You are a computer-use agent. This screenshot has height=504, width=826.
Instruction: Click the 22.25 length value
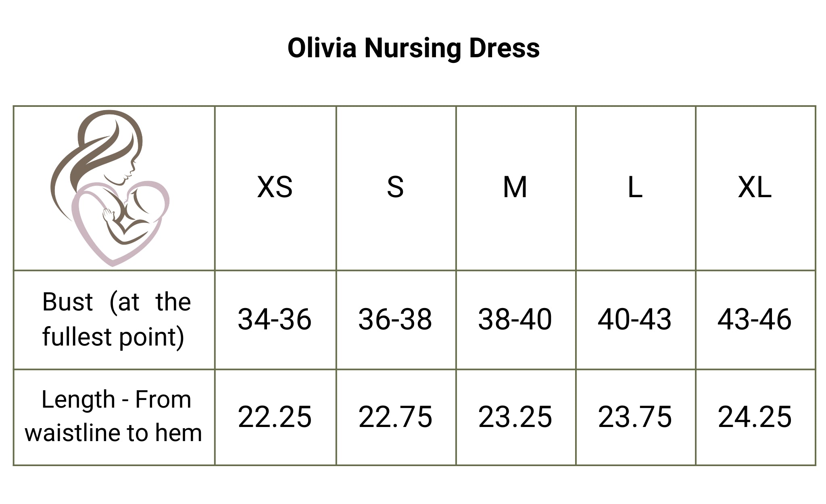(275, 417)
